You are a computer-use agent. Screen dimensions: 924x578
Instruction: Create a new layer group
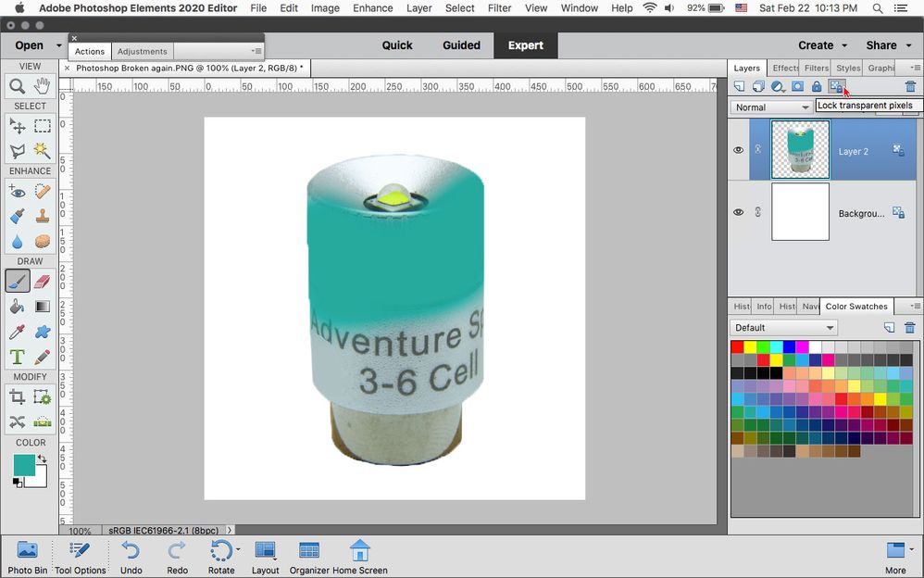tap(758, 86)
